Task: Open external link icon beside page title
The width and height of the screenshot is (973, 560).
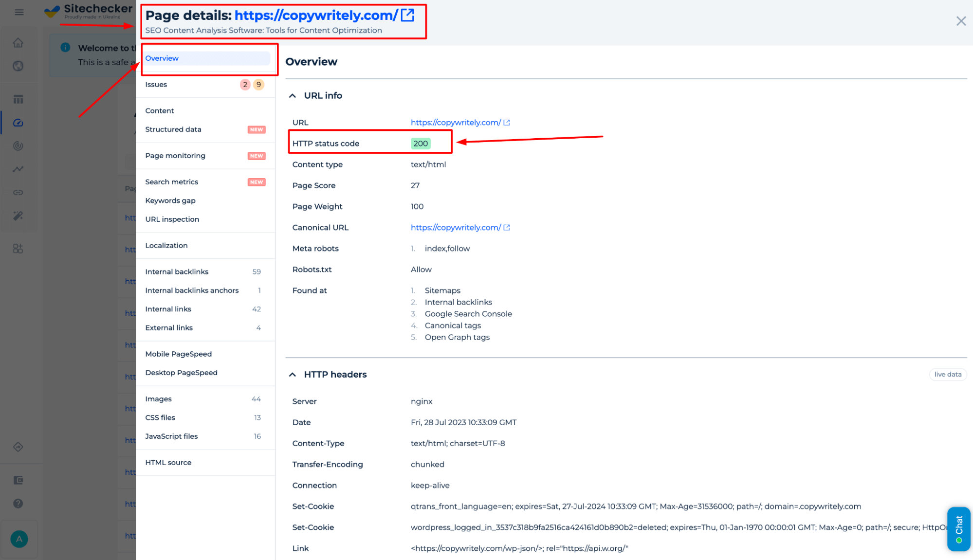Action: (x=407, y=15)
